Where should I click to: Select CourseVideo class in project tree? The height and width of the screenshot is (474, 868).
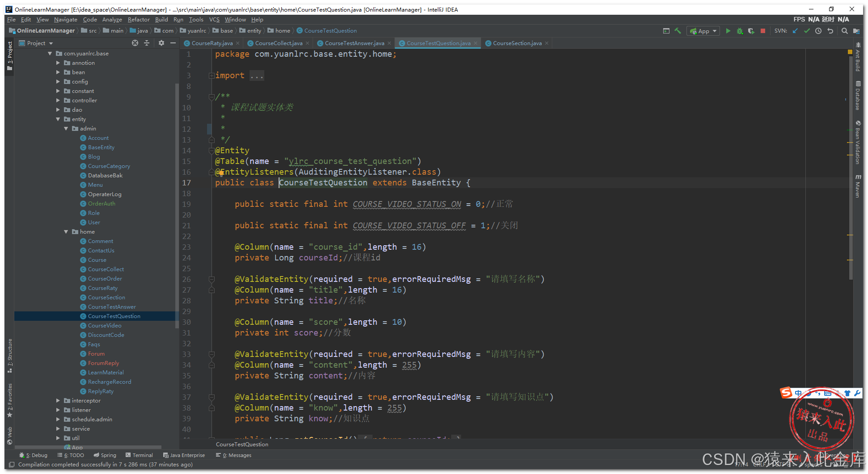[x=105, y=326]
